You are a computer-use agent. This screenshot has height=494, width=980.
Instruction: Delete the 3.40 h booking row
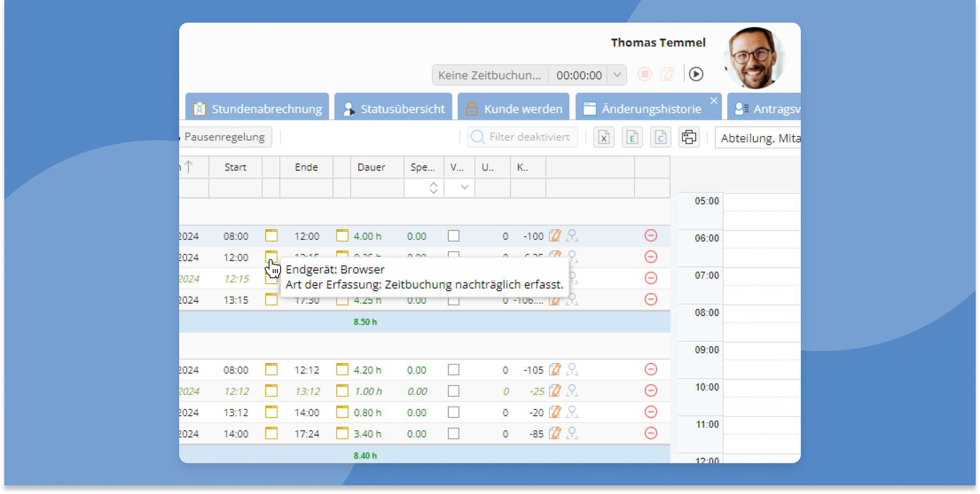coord(651,433)
